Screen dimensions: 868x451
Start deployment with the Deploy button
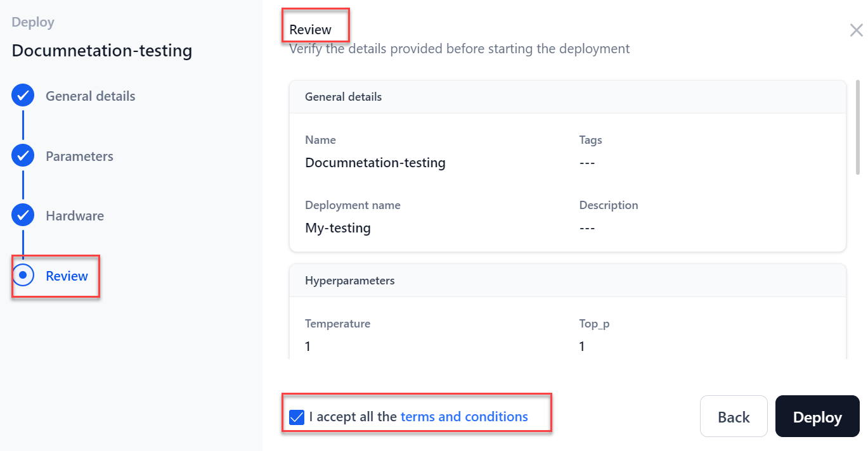pyautogui.click(x=817, y=417)
